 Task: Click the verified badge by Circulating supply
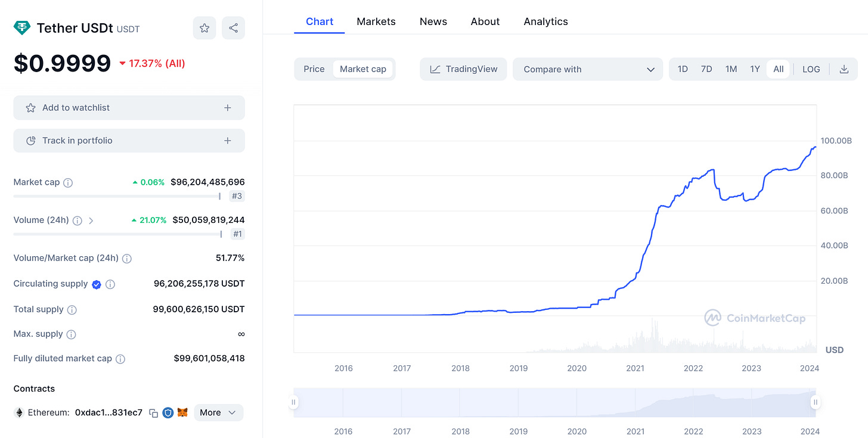pyautogui.click(x=97, y=284)
